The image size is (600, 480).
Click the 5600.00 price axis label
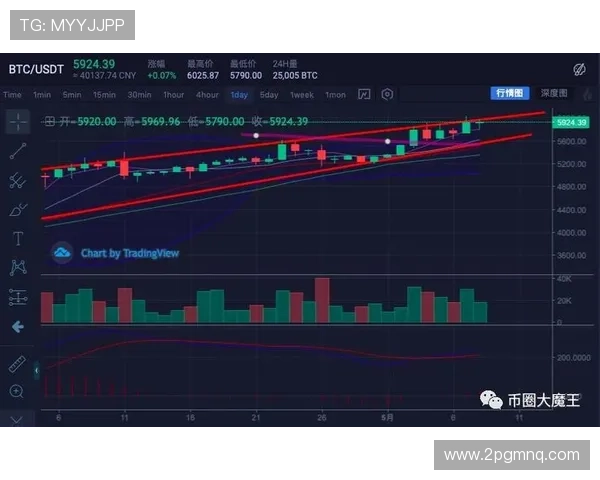571,141
